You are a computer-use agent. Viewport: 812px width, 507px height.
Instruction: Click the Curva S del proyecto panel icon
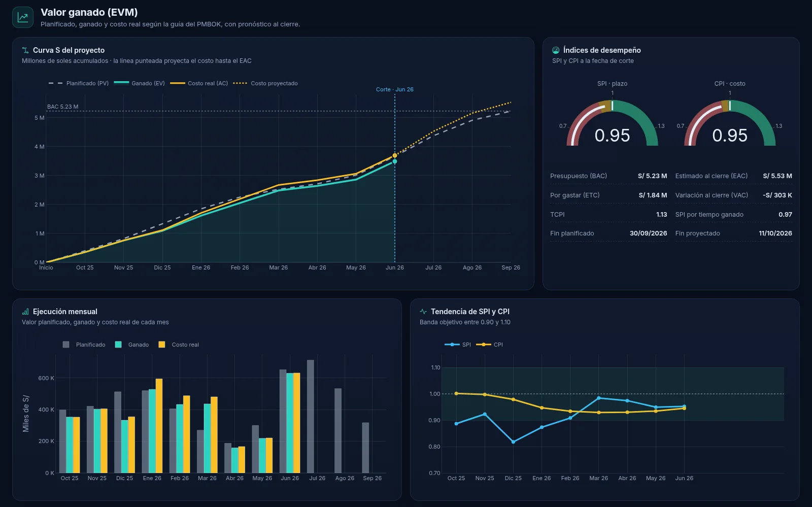coord(25,50)
